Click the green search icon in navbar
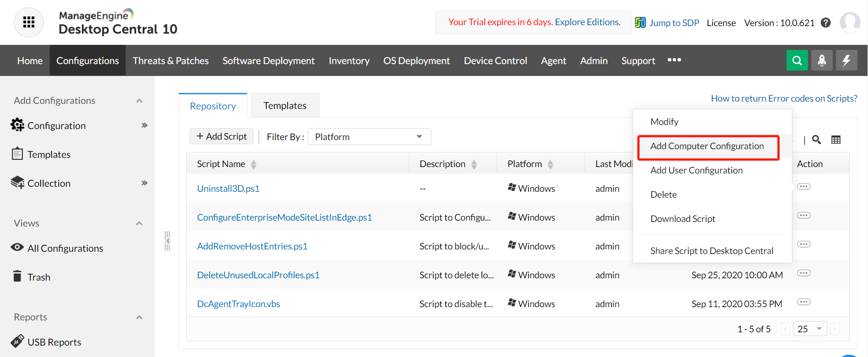 click(797, 60)
